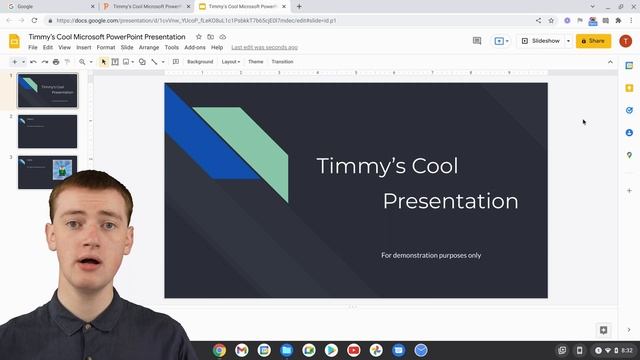Open YouTube from the shelf
The image size is (640, 360).
click(353, 350)
